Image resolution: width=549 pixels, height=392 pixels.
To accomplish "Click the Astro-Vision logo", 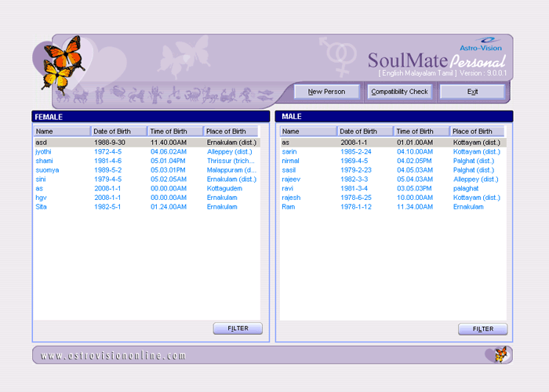I will coord(482,45).
